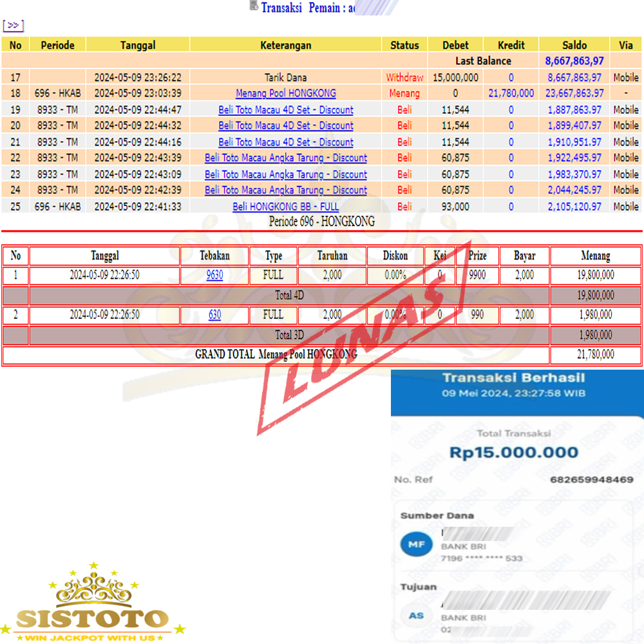Click the Keterangan column header
This screenshot has height=644, width=644.
tap(285, 45)
